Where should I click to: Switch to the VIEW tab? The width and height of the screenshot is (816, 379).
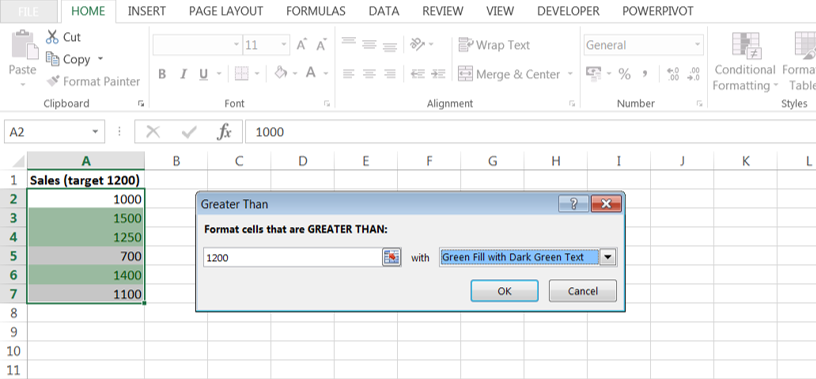(x=500, y=11)
